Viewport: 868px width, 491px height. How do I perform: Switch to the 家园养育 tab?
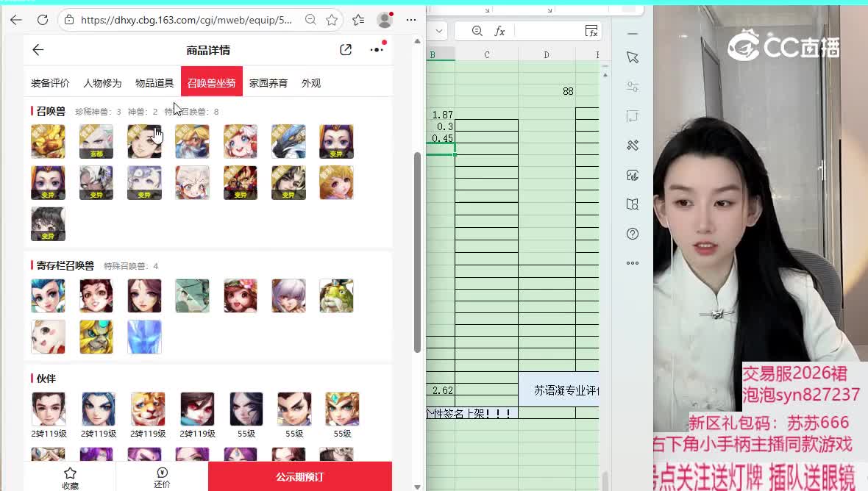tap(268, 83)
